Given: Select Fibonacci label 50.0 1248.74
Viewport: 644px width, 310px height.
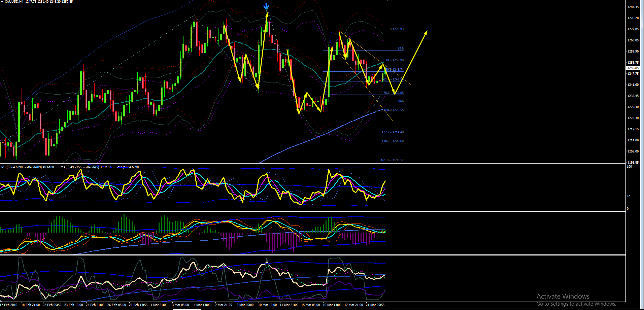Looking at the screenshot, I should (394, 70).
